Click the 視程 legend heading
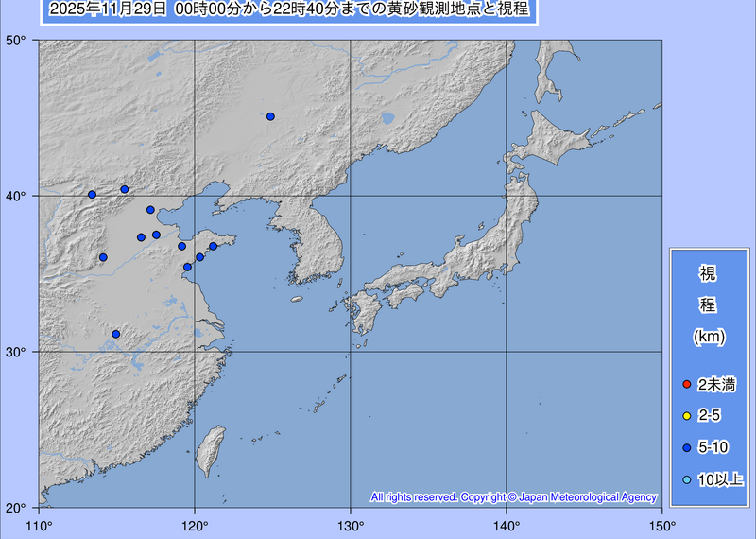Viewport: 756px width, 539px height. point(708,289)
